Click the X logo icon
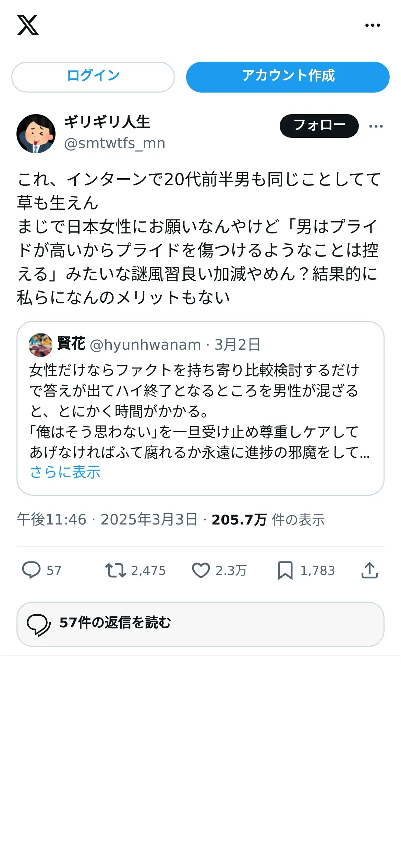 [x=28, y=25]
